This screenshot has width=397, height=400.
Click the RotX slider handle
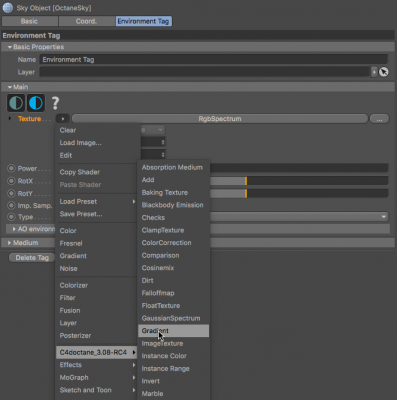coord(246,181)
